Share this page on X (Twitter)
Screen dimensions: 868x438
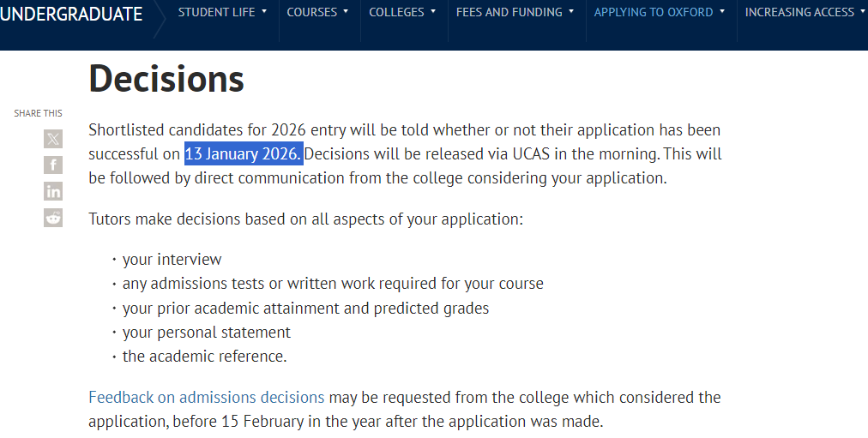(53, 139)
